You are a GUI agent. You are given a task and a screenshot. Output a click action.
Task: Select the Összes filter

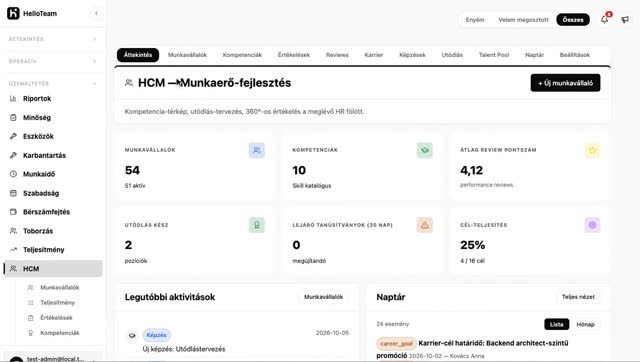573,20
